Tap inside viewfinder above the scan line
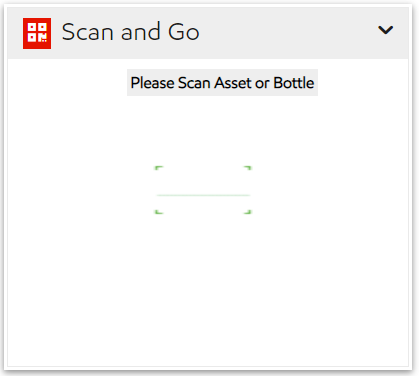The image size is (419, 376). point(203,182)
